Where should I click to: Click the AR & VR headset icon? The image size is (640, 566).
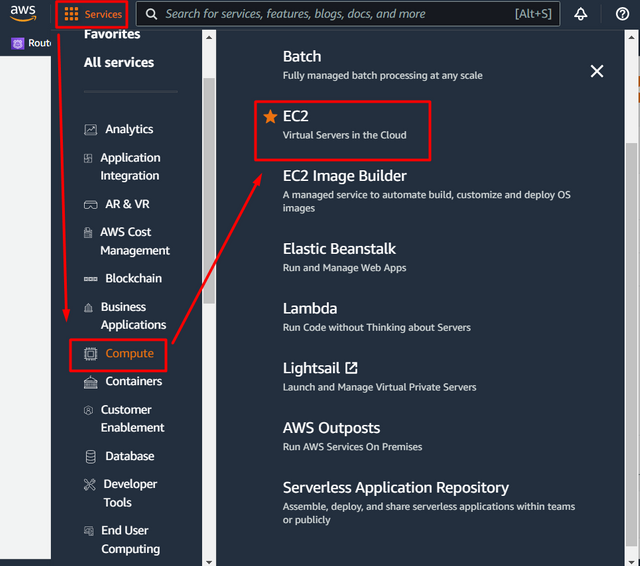click(x=91, y=204)
